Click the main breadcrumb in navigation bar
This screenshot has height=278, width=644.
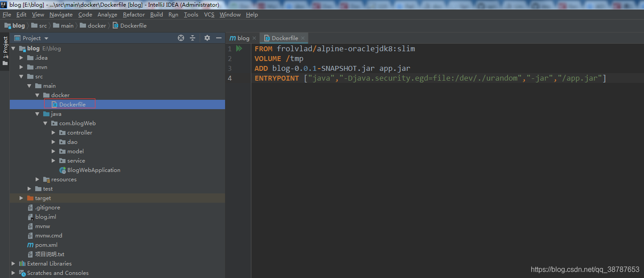tap(63, 26)
